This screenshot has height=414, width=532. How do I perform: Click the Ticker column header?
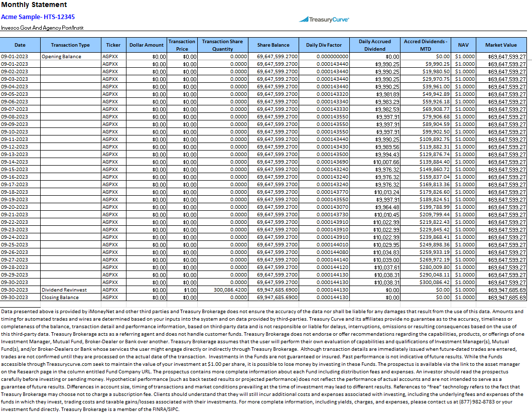click(113, 45)
